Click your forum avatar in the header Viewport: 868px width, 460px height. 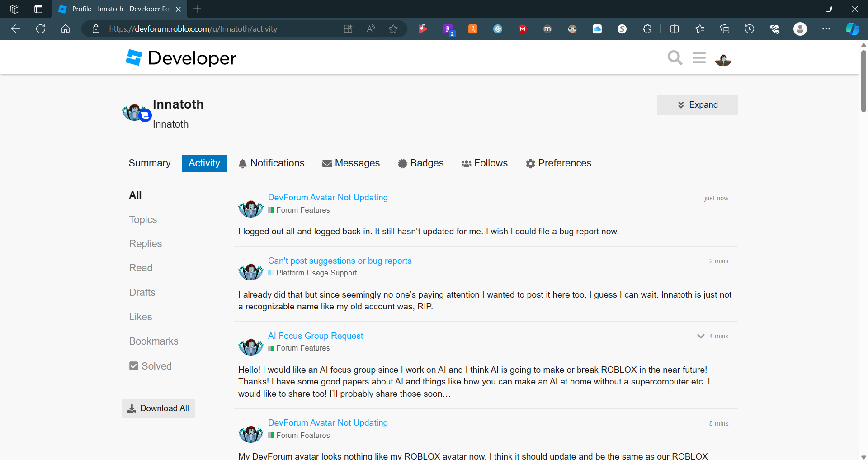tap(723, 60)
